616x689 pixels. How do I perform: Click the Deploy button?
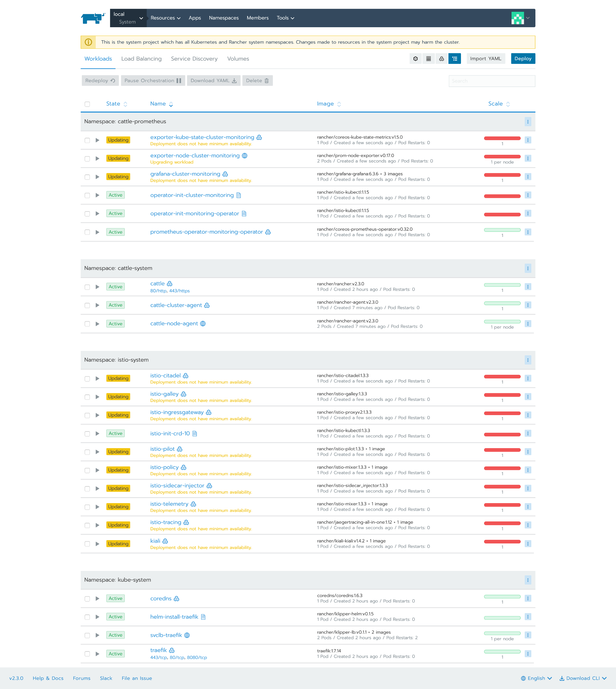522,58
